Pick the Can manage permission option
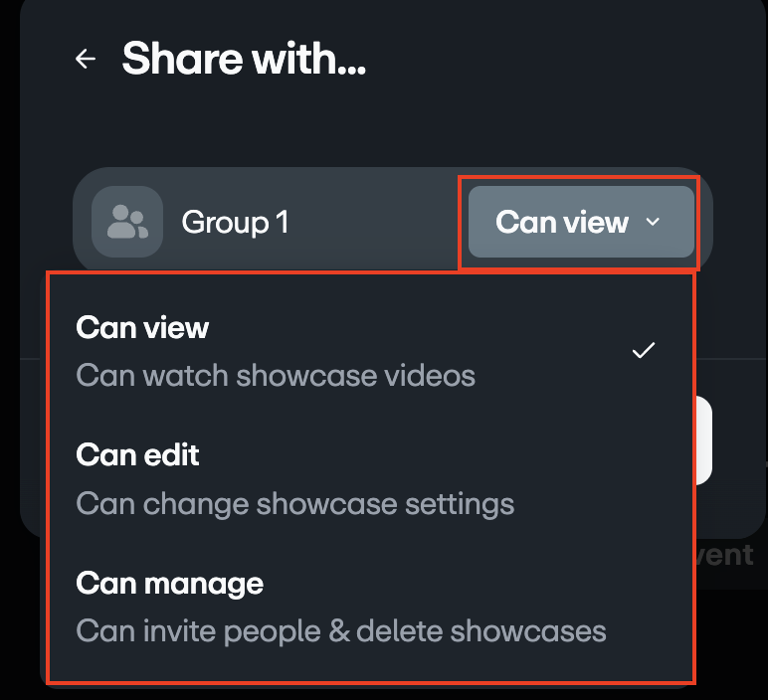768x700 pixels. 368,606
